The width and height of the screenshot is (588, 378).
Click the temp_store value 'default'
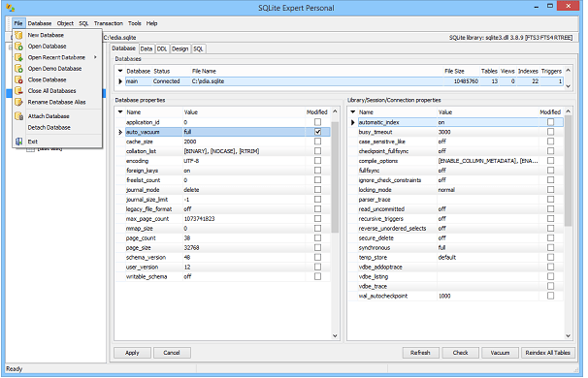(x=447, y=258)
